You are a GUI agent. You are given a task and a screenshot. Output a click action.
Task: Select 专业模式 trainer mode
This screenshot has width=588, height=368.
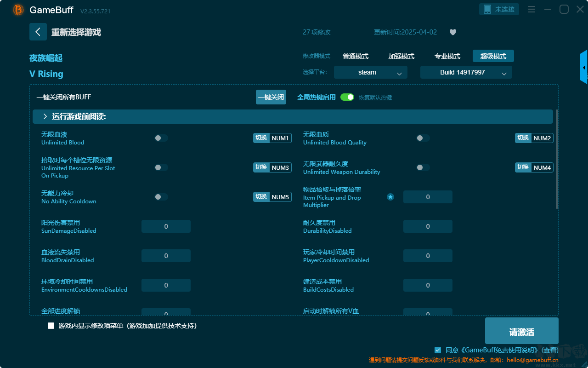coord(447,56)
